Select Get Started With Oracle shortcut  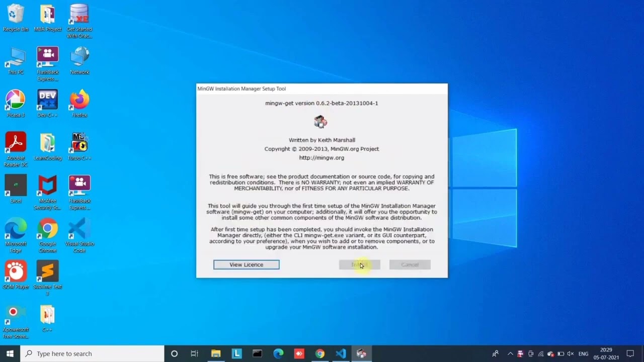point(79,21)
